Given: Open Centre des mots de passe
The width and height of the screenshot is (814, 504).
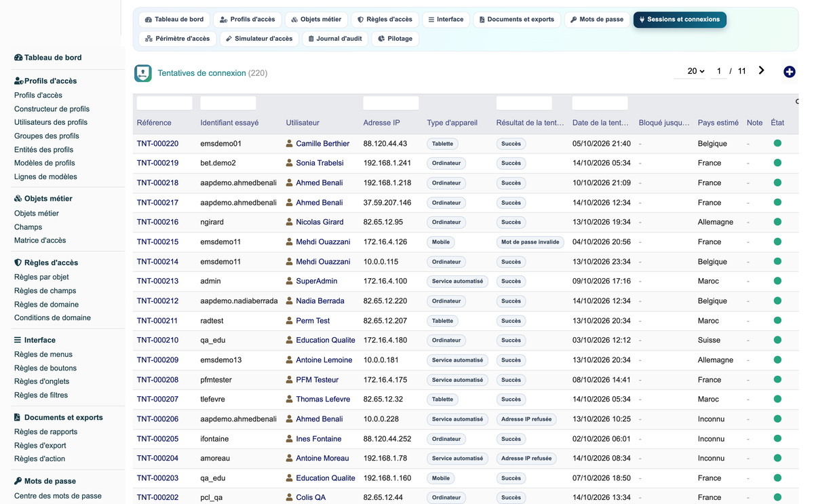Looking at the screenshot, I should [x=58, y=496].
